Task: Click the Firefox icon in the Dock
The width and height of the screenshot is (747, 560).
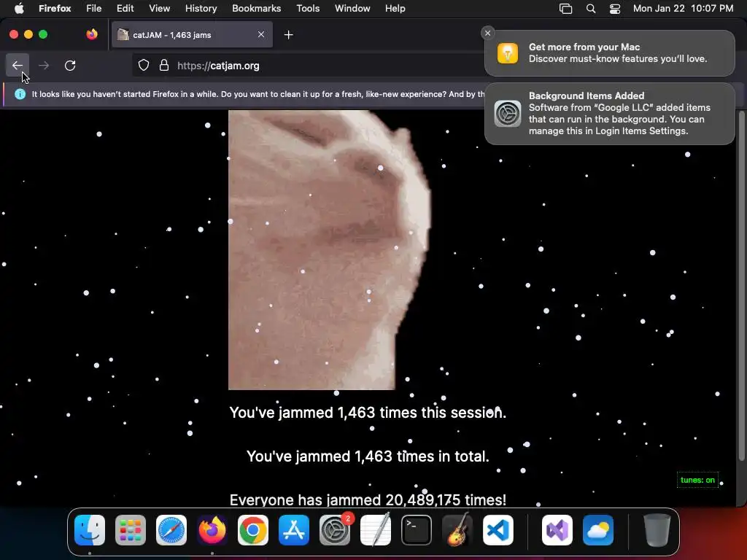Action: pyautogui.click(x=212, y=530)
